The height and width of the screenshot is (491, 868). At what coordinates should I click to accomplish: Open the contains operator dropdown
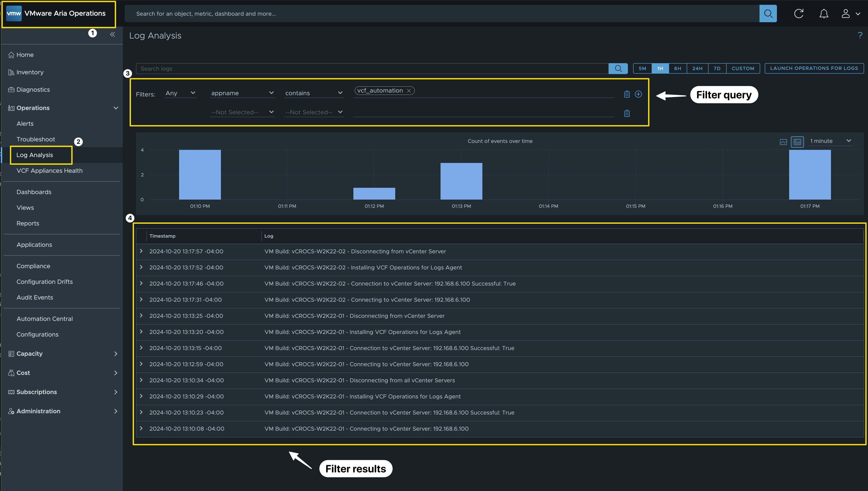point(314,93)
